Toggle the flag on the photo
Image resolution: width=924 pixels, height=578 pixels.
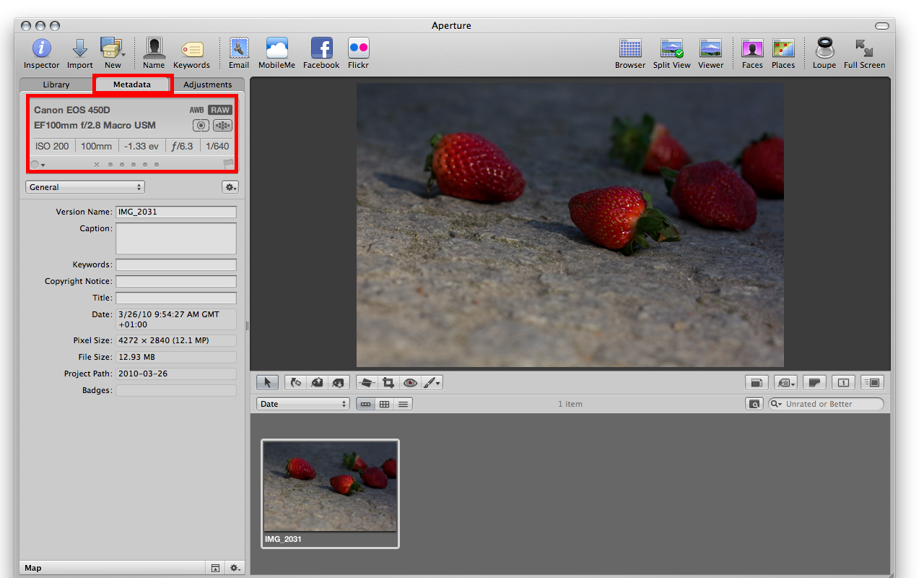pos(229,164)
